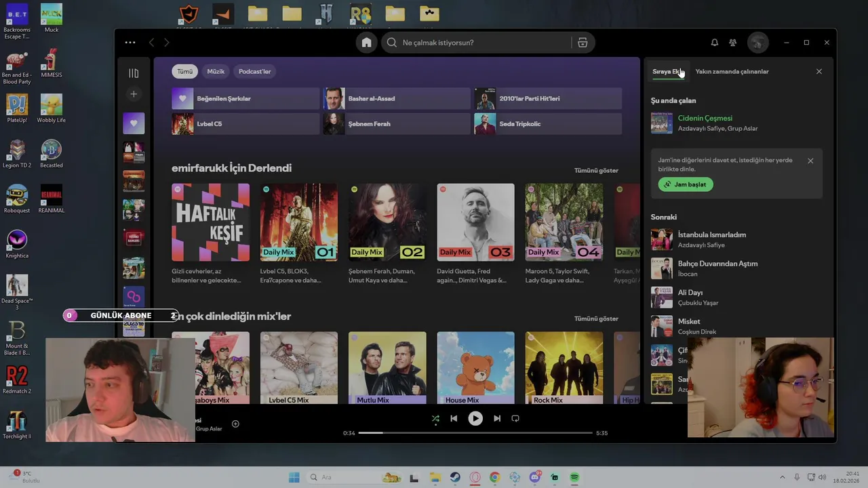Open the Daily Mix 01 card
This screenshot has width=868, height=488.
coord(299,232)
